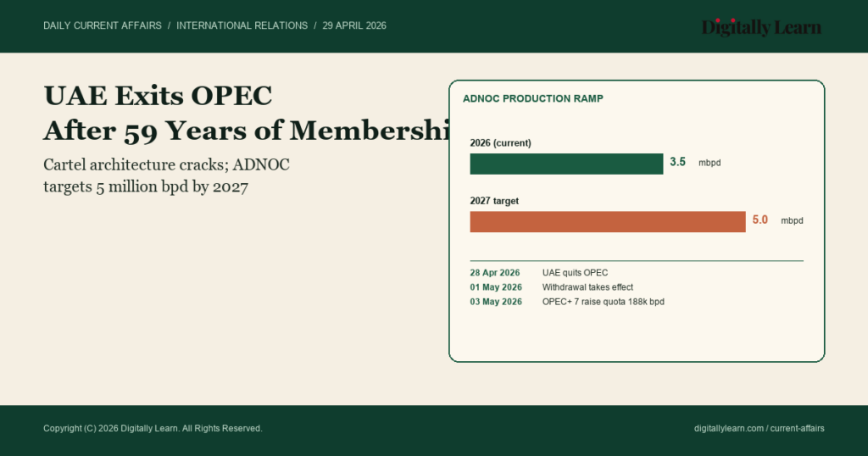Image resolution: width=868 pixels, height=456 pixels.
Task: Click the line 'targets 5 million bpd by 2027'
Action: pyautogui.click(x=146, y=186)
